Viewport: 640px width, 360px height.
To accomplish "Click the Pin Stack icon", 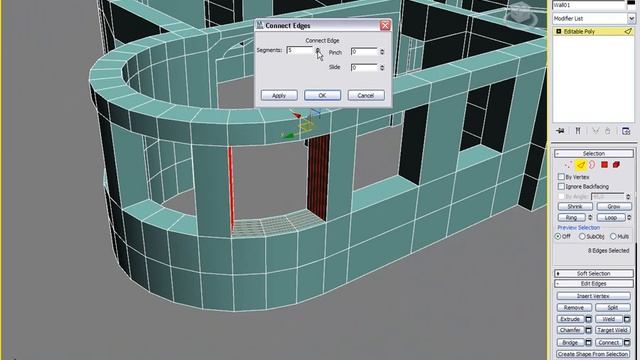I will click(x=560, y=131).
